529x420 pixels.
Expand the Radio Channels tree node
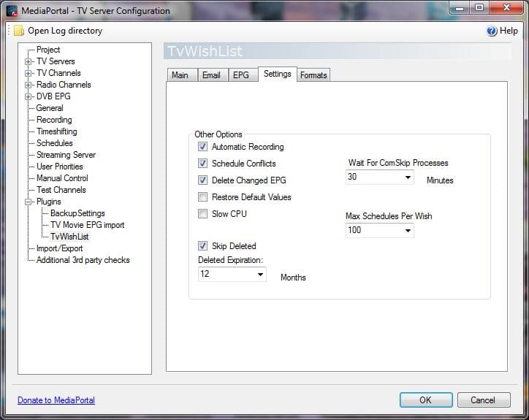click(28, 85)
